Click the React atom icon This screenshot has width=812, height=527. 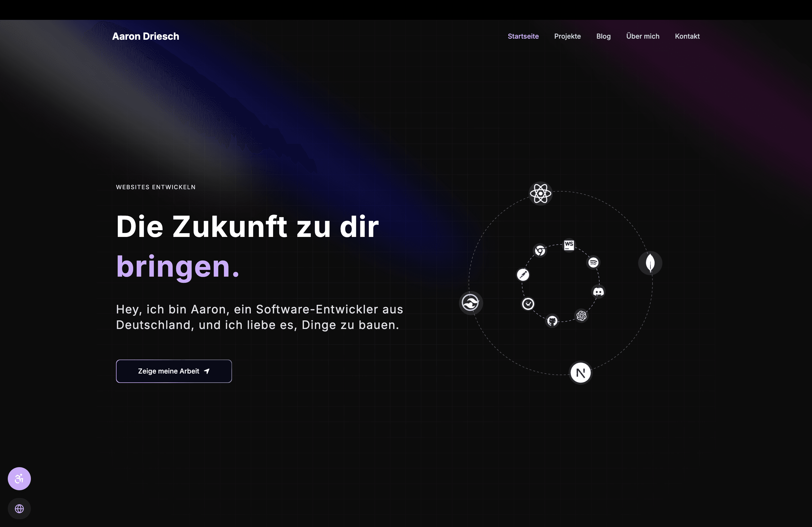541,193
